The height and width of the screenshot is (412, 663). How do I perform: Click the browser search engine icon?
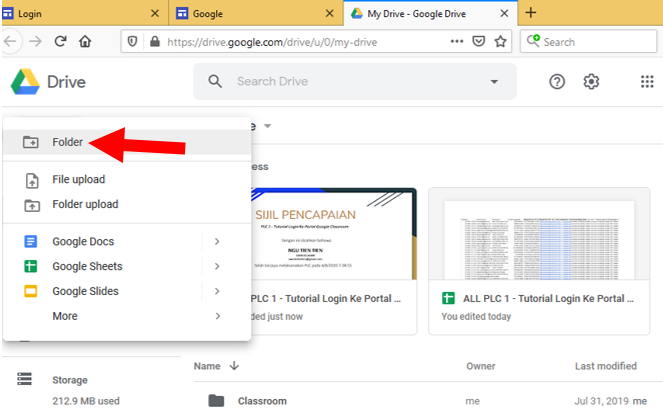click(x=533, y=41)
